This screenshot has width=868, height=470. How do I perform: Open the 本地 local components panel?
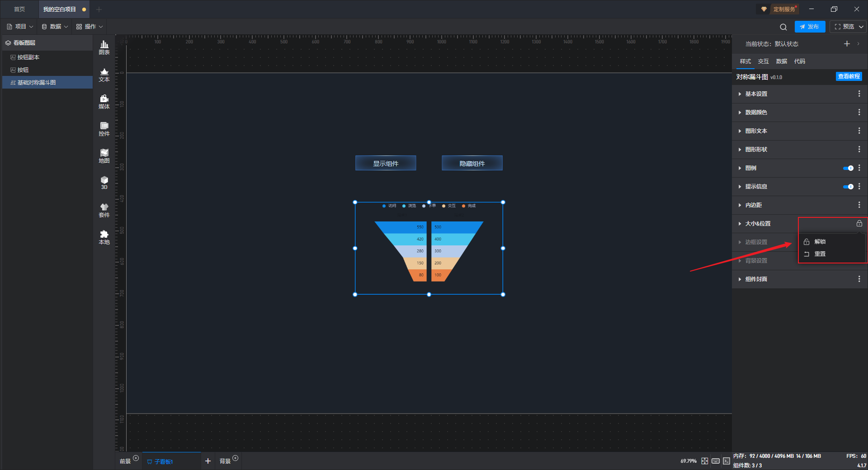pos(104,237)
